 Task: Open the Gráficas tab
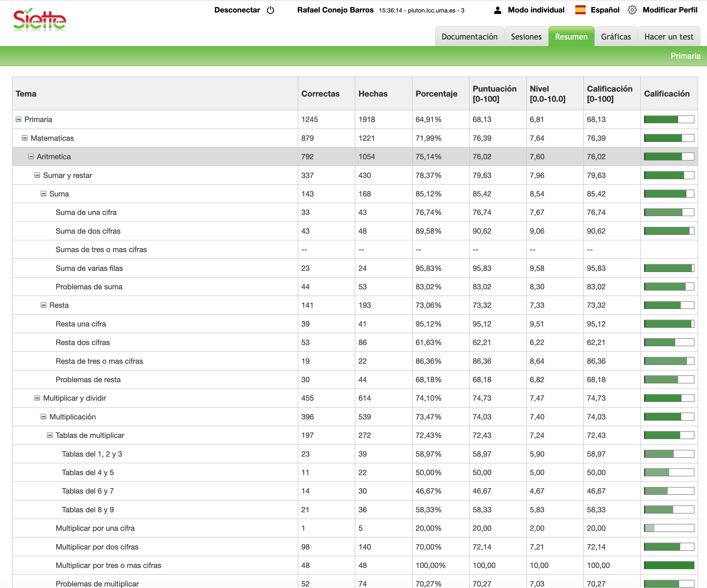coord(616,37)
